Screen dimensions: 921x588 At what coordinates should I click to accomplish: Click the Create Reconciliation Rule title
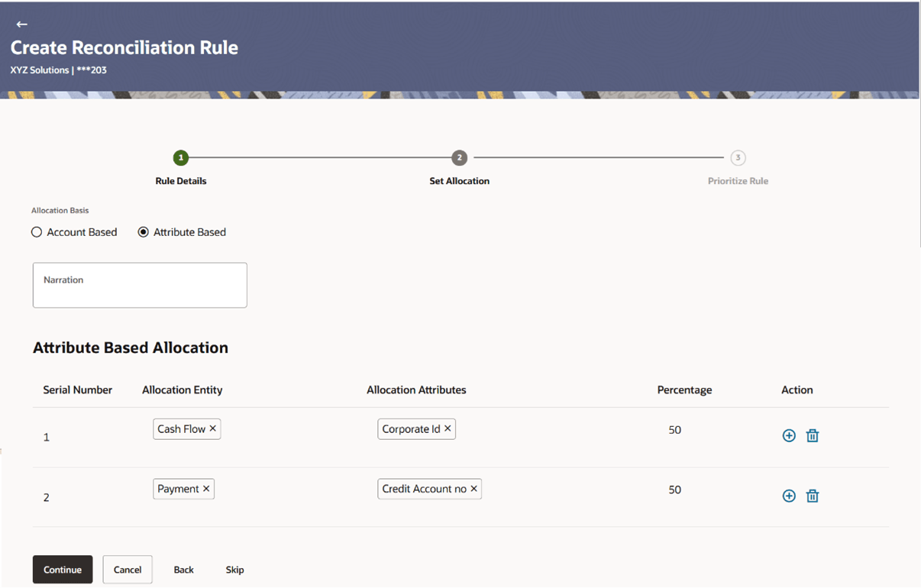tap(124, 47)
